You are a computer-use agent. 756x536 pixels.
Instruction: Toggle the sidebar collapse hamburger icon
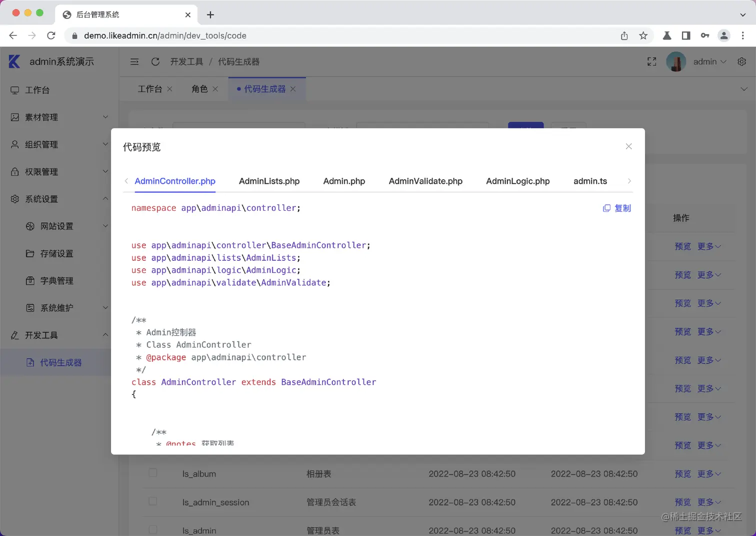[134, 61]
